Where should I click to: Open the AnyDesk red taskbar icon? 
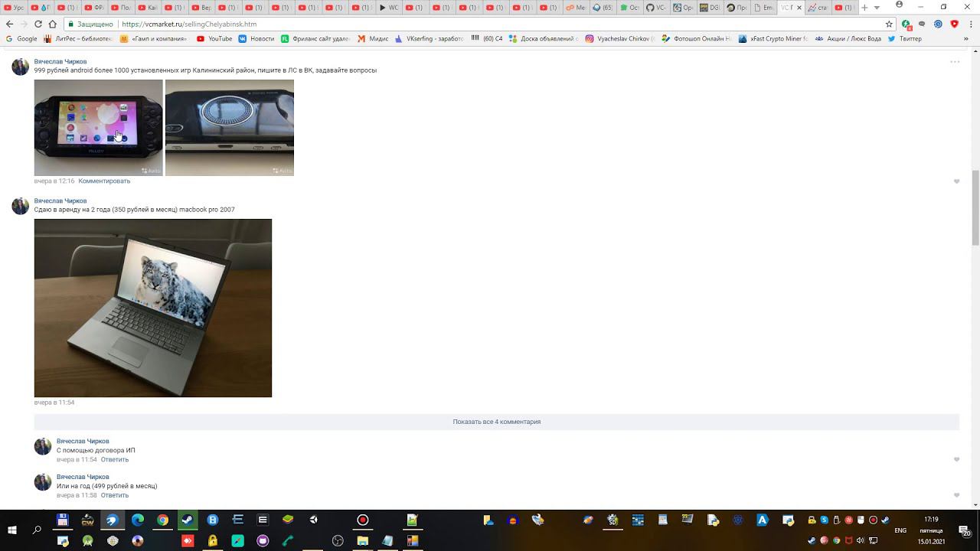[x=188, y=541]
